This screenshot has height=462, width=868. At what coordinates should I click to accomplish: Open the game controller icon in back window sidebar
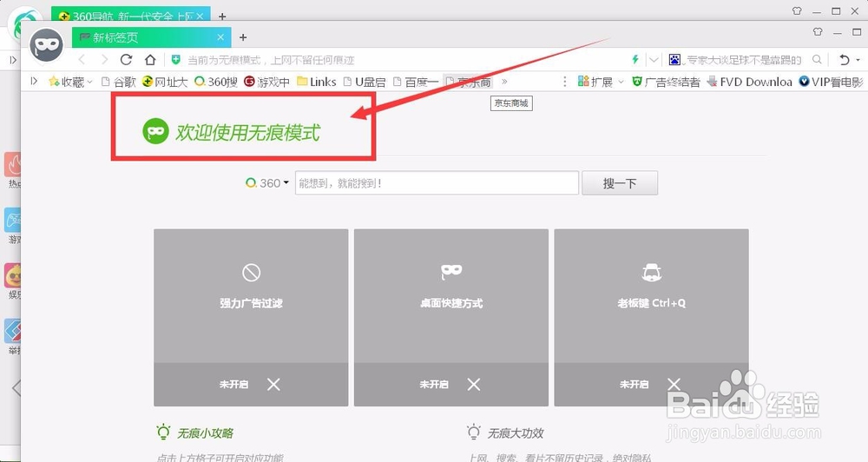[13, 220]
